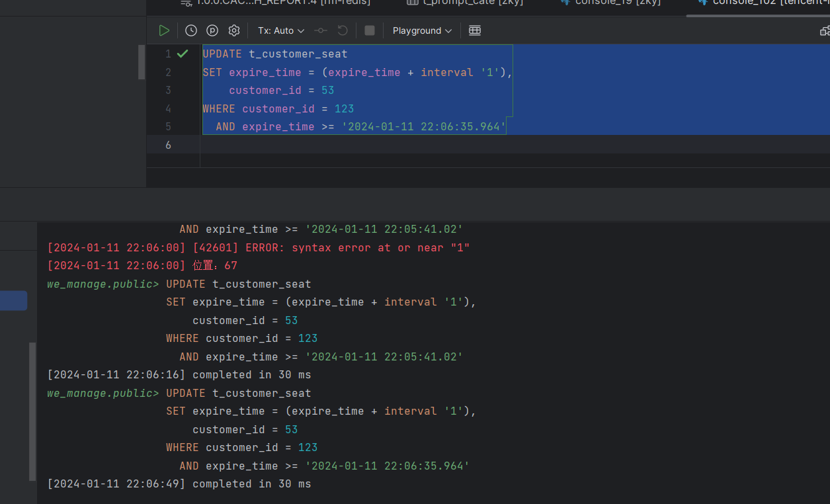Click the commit transaction icon
Screen dimensions: 830x504
pos(321,30)
